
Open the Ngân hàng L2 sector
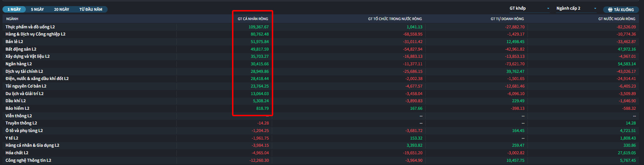click(x=19, y=64)
